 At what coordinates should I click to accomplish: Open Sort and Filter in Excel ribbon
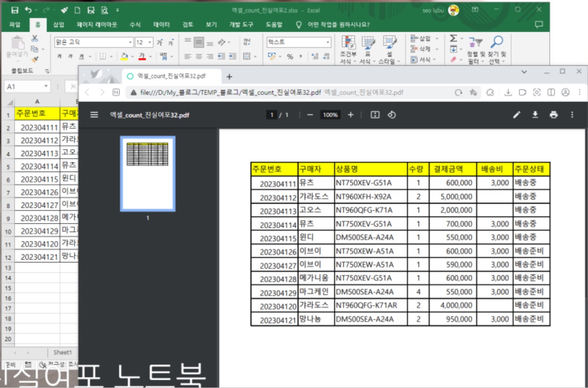pyautogui.click(x=476, y=50)
